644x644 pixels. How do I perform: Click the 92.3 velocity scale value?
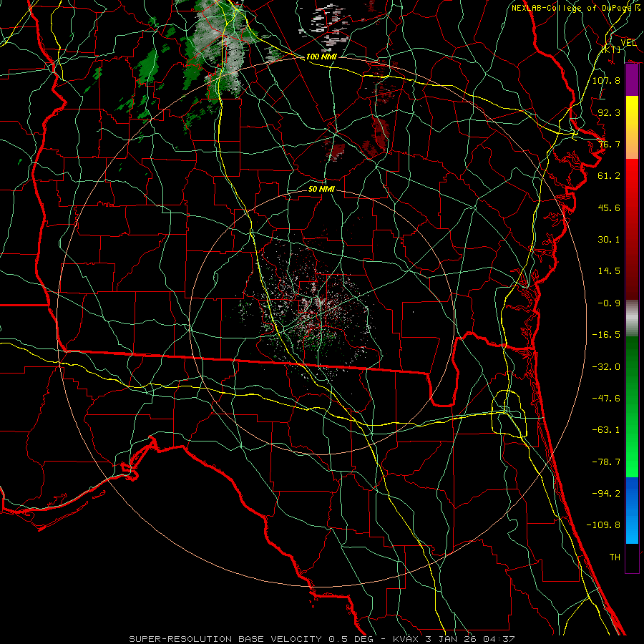click(x=609, y=112)
